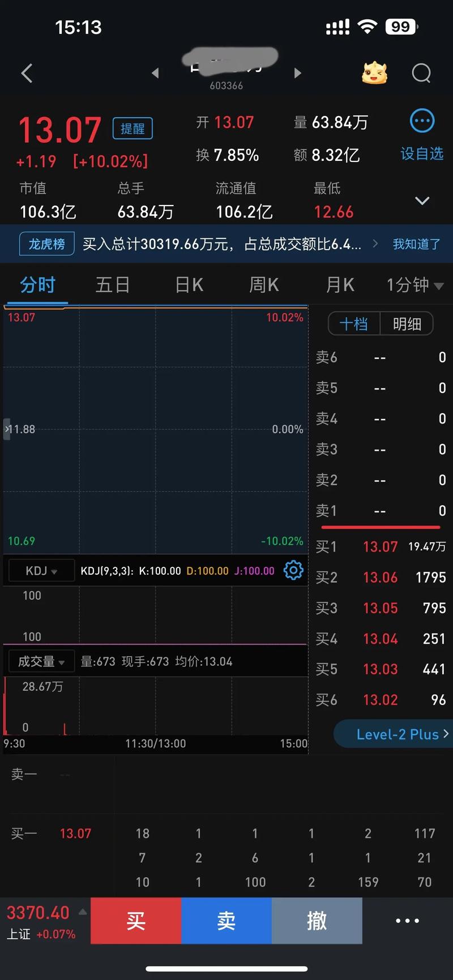Tap the 卖1 order row
The width and height of the screenshot is (453, 980).
pyautogui.click(x=381, y=511)
